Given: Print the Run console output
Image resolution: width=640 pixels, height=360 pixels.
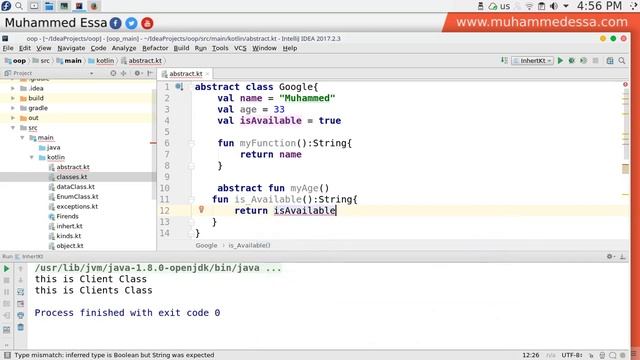Looking at the screenshot, I should click(21, 315).
